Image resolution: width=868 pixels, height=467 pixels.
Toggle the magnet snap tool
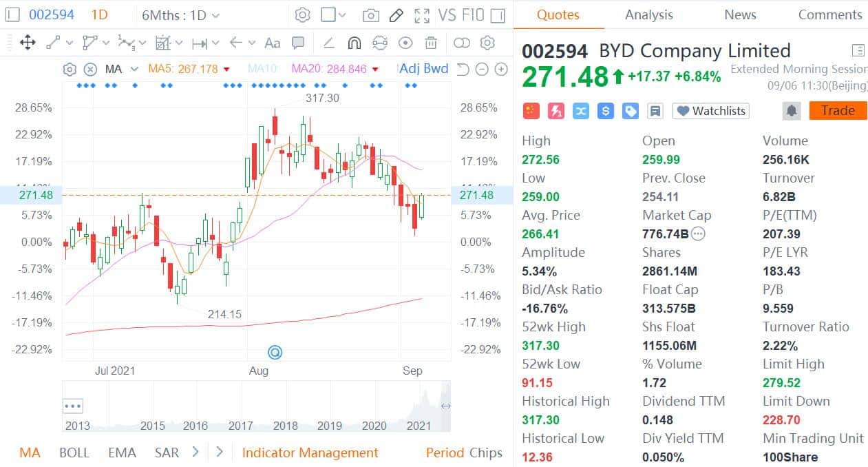click(354, 43)
